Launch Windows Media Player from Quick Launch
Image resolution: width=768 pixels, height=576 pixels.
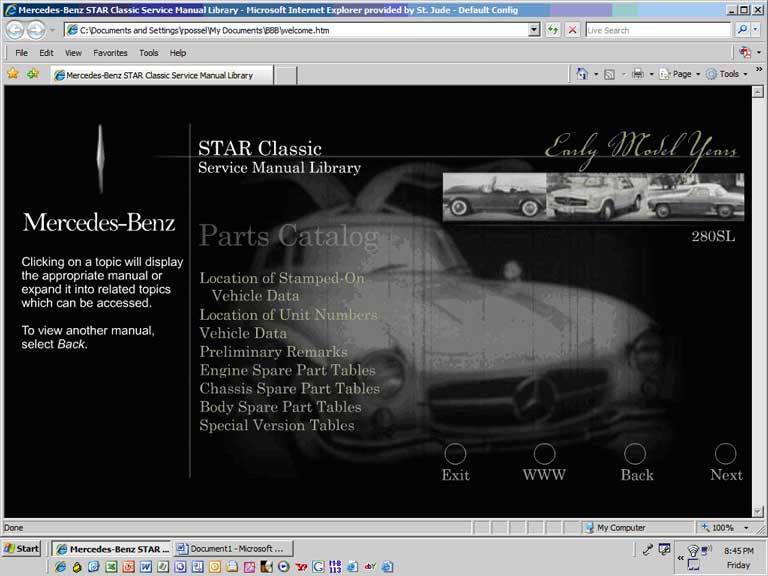tap(284, 567)
